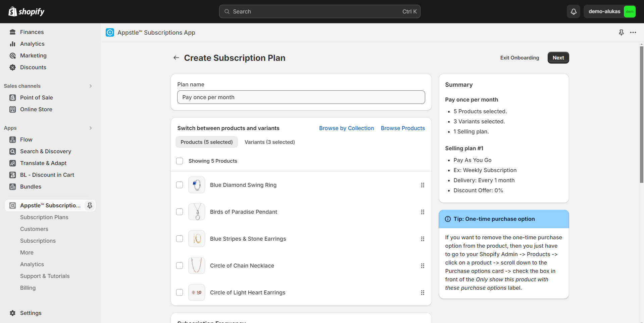This screenshot has width=644, height=323.
Task: Click drag handle for Circle of Chain Necklace
Action: pos(423,266)
